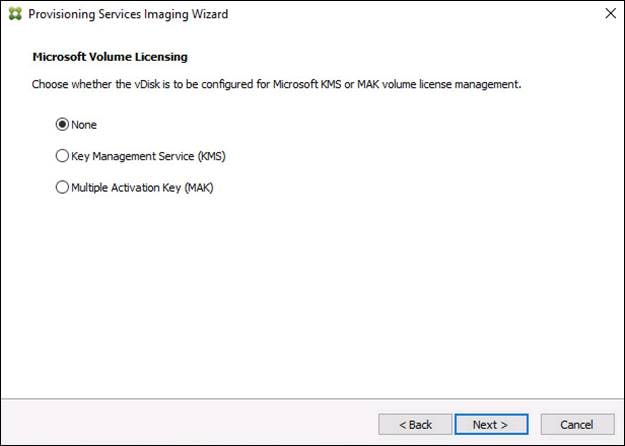Viewport: 625px width, 446px height.
Task: Proceed with the Next button
Action: pyautogui.click(x=490, y=425)
